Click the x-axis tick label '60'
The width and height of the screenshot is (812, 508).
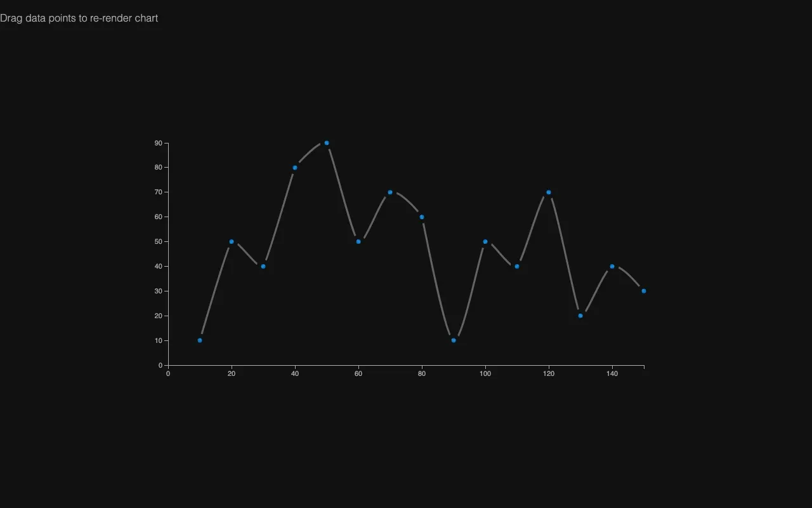pyautogui.click(x=358, y=374)
